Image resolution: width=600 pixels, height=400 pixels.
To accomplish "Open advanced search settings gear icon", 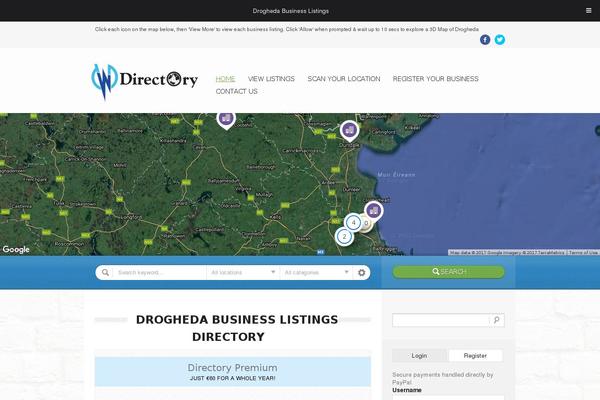I will tap(361, 273).
